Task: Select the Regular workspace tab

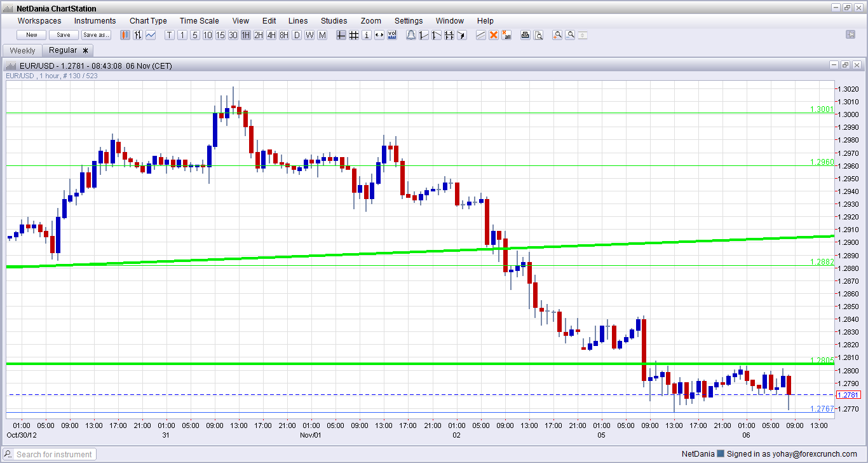Action: coord(69,50)
